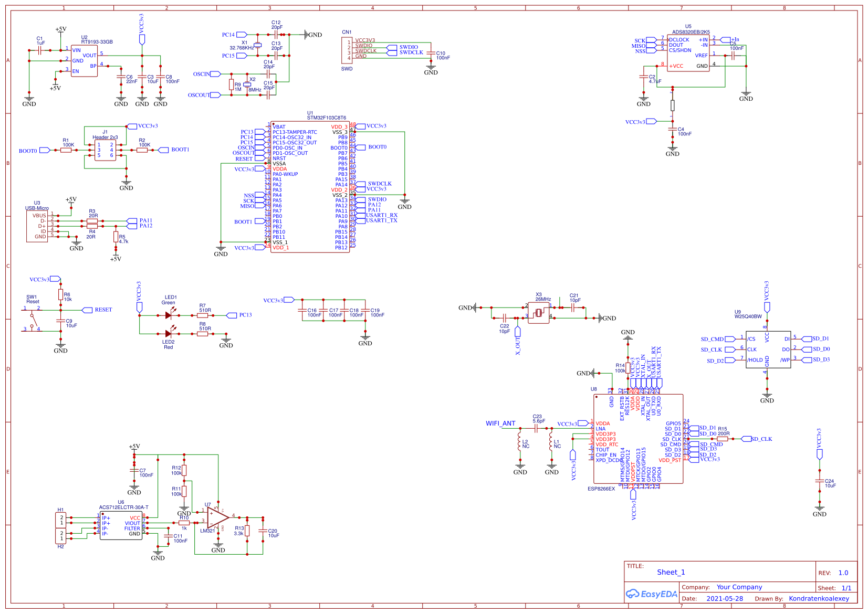
Task: Select the date '2021-05-28'
Action: [x=725, y=598]
